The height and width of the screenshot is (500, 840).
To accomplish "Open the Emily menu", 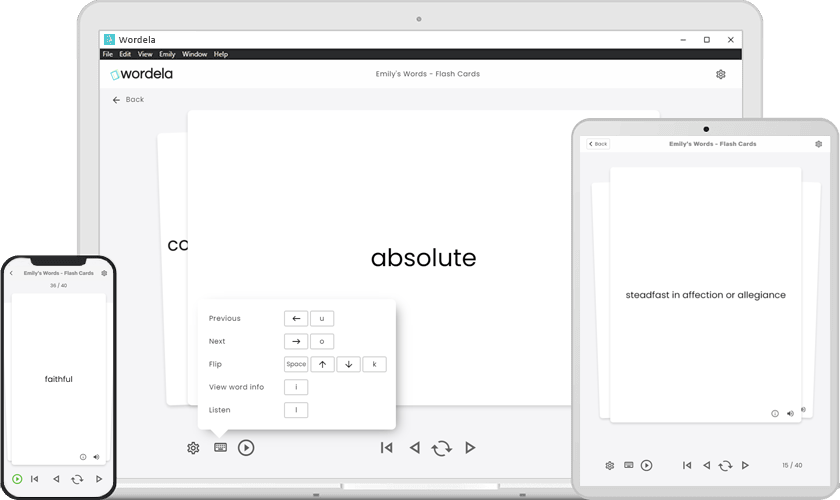I will [167, 54].
